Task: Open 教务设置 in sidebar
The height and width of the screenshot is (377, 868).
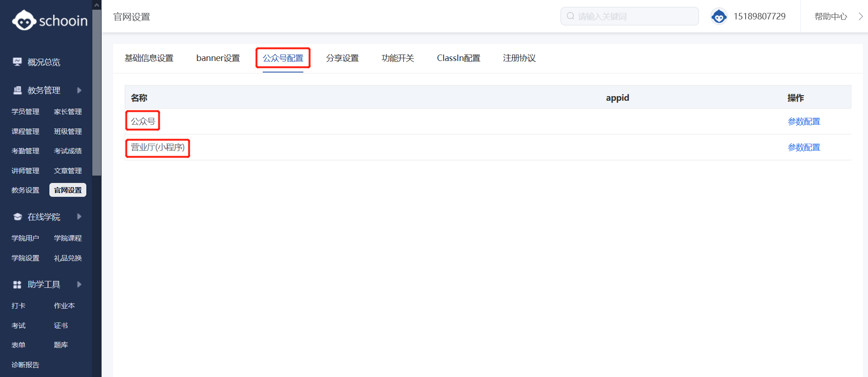Action: point(25,190)
